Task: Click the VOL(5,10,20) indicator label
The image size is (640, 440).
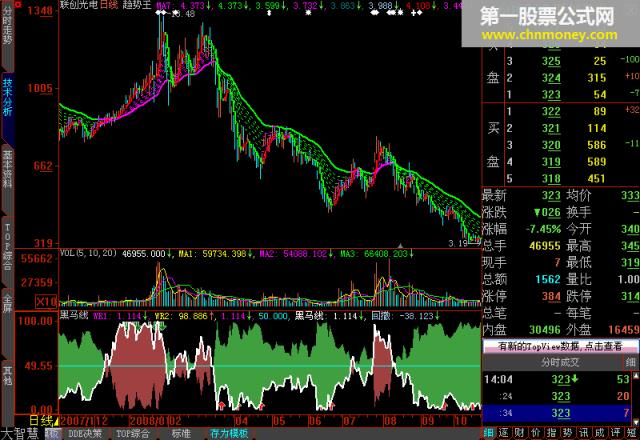Action: pyautogui.click(x=88, y=253)
